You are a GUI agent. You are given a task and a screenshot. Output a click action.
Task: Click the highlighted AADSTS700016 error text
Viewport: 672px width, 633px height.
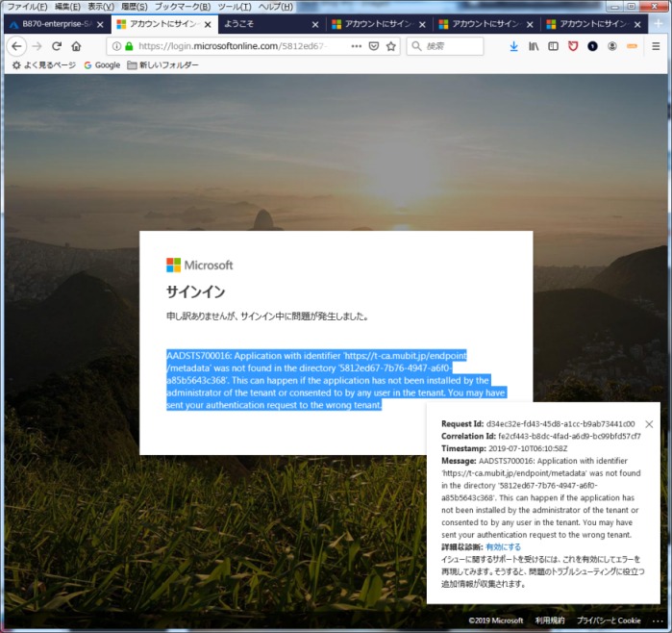pyautogui.click(x=336, y=380)
